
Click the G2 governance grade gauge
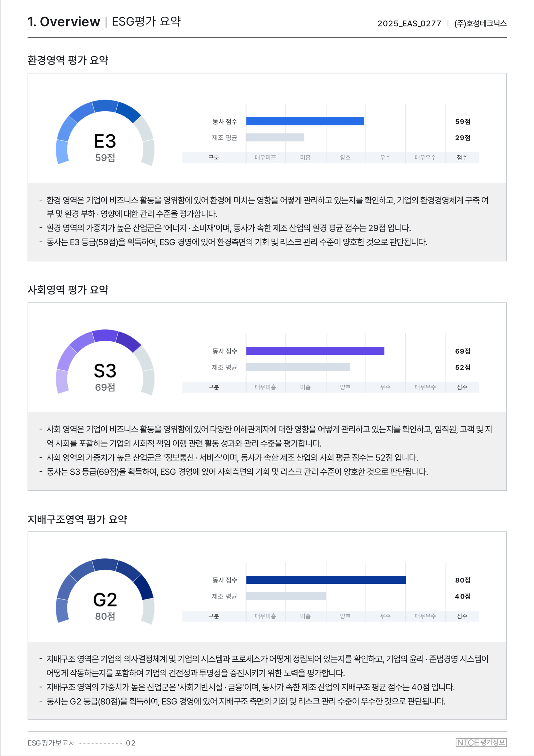pos(105,592)
